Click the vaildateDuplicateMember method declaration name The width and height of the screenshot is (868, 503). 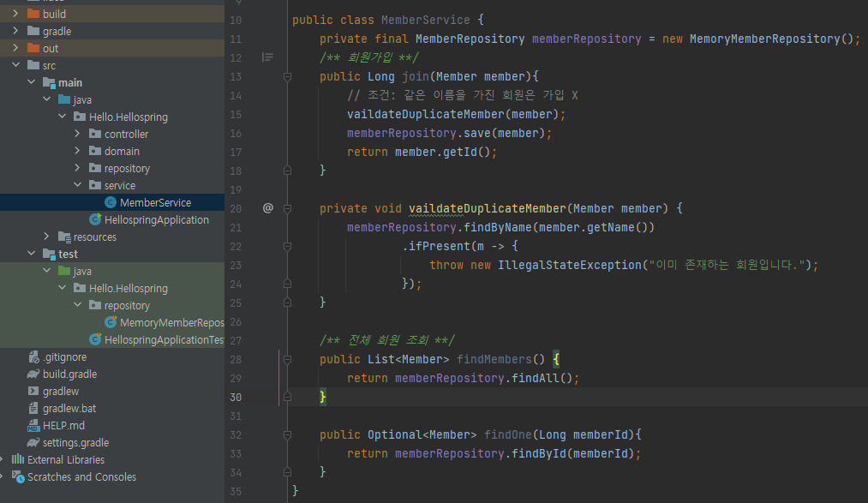click(488, 208)
